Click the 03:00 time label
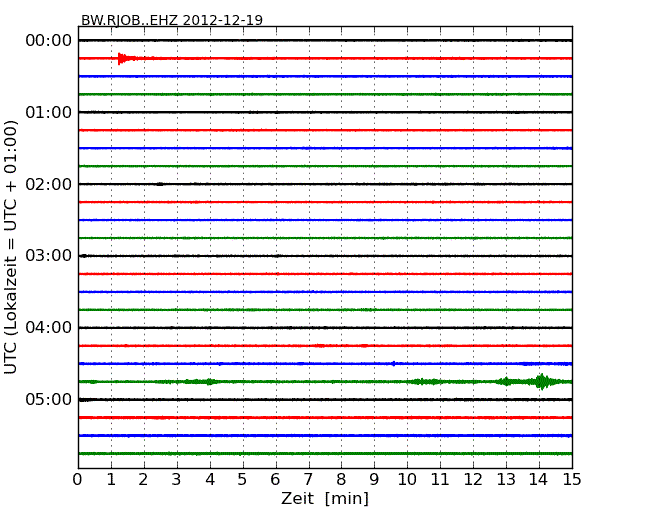This screenshot has width=650, height=520. coord(49,255)
